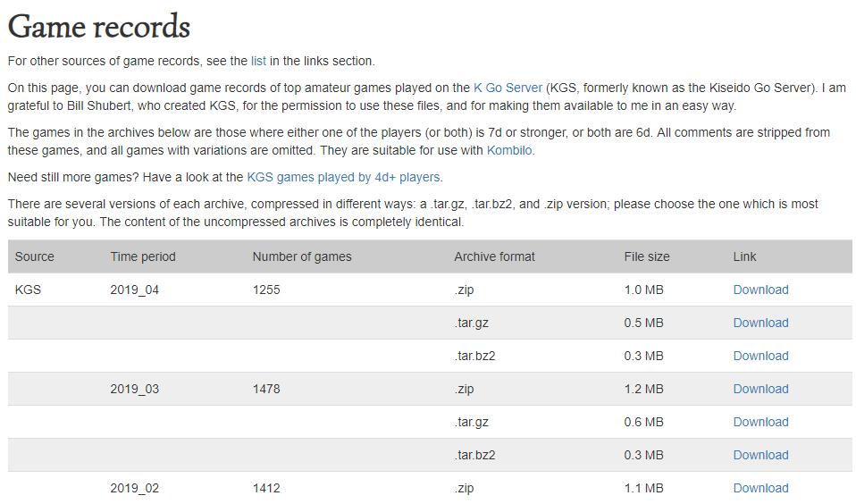Download the 2019_03 .tar.gz archive

tap(760, 422)
